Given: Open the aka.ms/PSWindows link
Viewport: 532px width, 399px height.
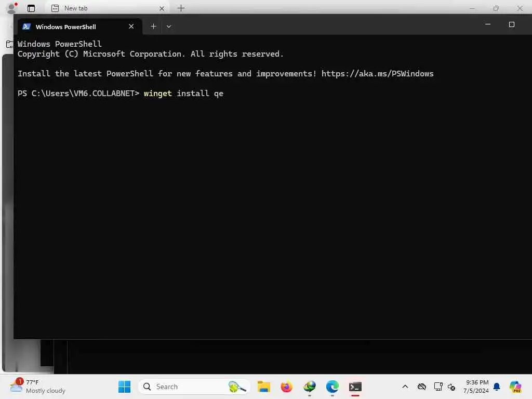Looking at the screenshot, I should point(377,74).
